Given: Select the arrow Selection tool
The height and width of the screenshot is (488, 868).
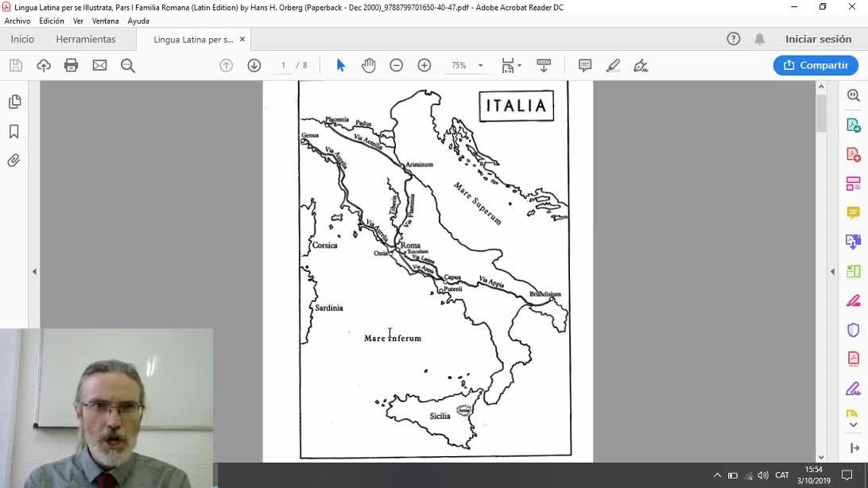Looking at the screenshot, I should pos(340,65).
